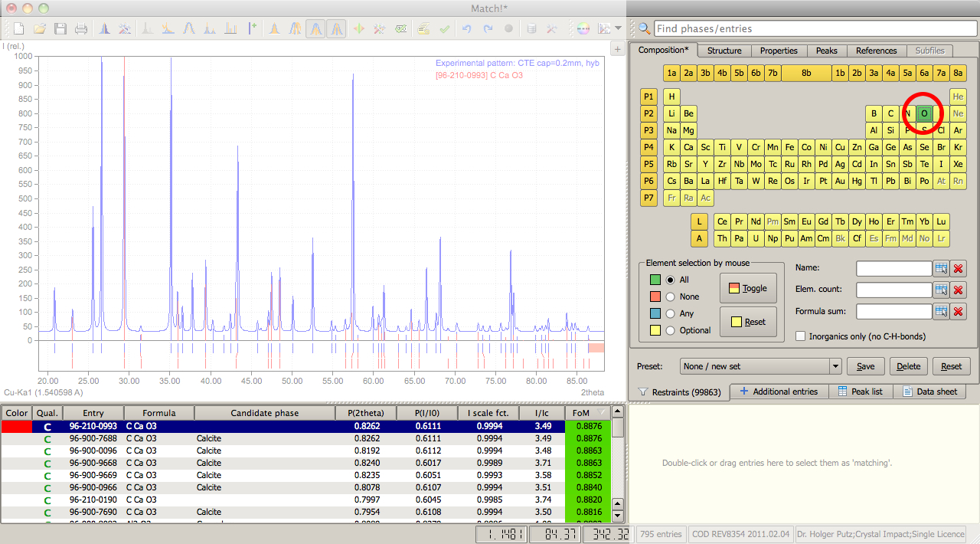Click the save disk toolbar icon

coord(60,29)
